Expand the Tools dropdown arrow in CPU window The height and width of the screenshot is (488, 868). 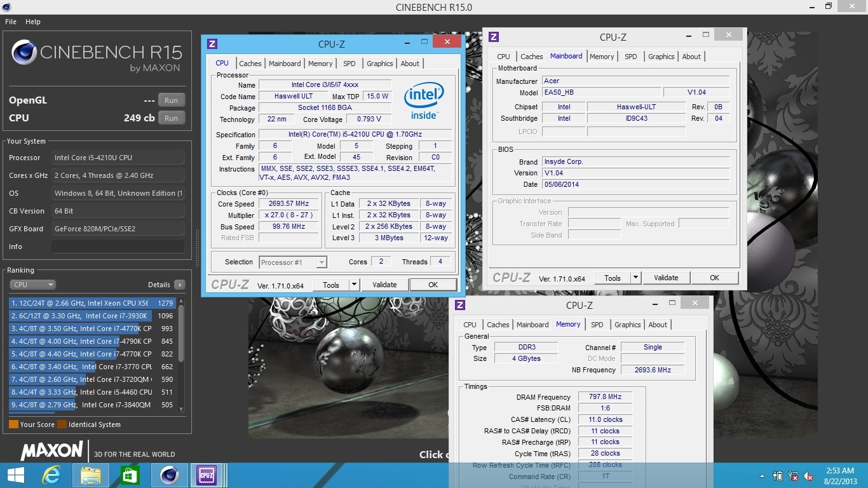coord(355,285)
